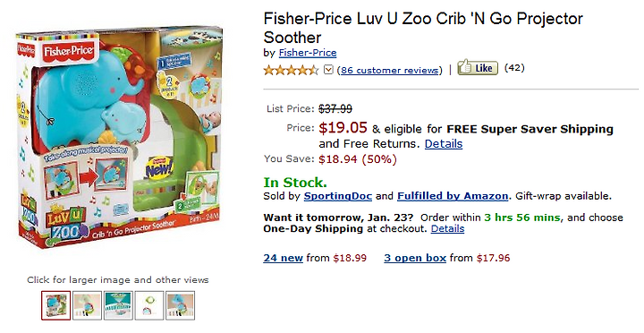Click the product title heading
This screenshot has height=333, width=644.
(x=423, y=28)
